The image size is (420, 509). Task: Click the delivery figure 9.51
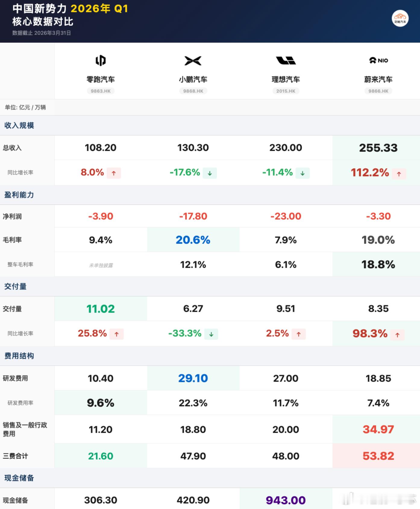(x=286, y=309)
